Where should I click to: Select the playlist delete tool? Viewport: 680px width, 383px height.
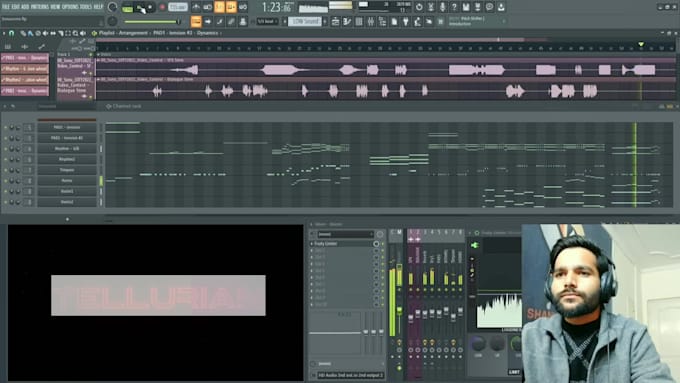click(x=38, y=33)
